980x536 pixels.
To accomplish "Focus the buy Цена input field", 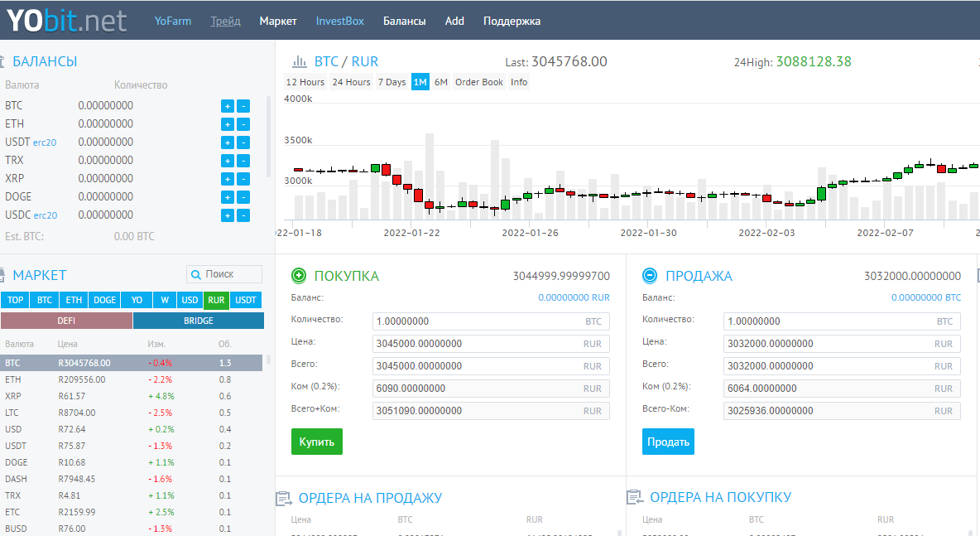I will 492,344.
